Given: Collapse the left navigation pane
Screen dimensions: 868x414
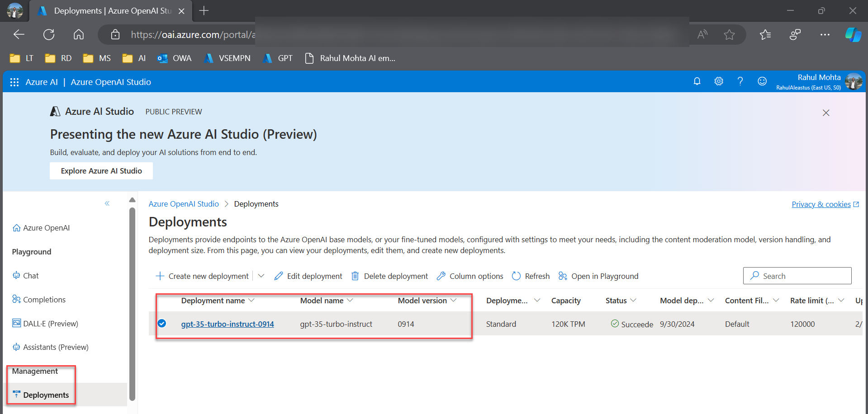Looking at the screenshot, I should [107, 203].
